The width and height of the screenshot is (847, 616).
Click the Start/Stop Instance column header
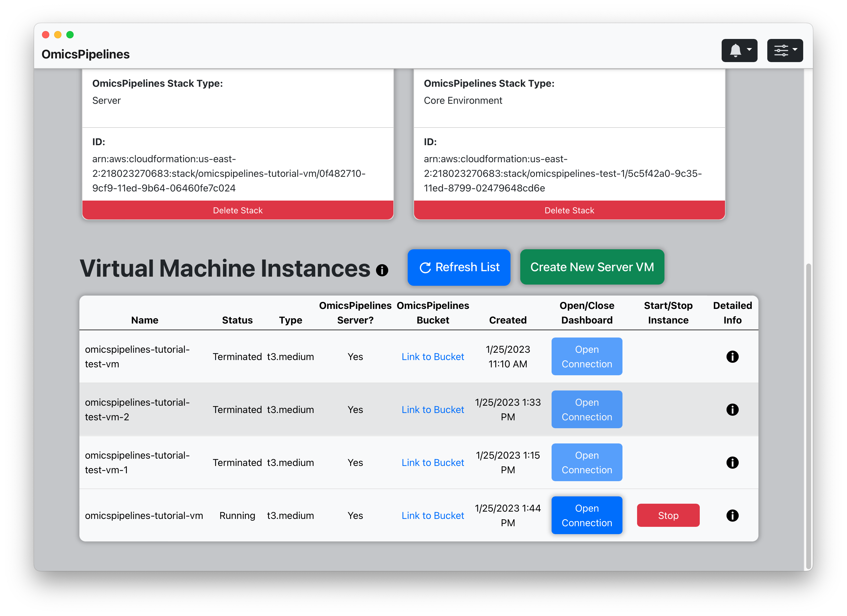pyautogui.click(x=668, y=313)
